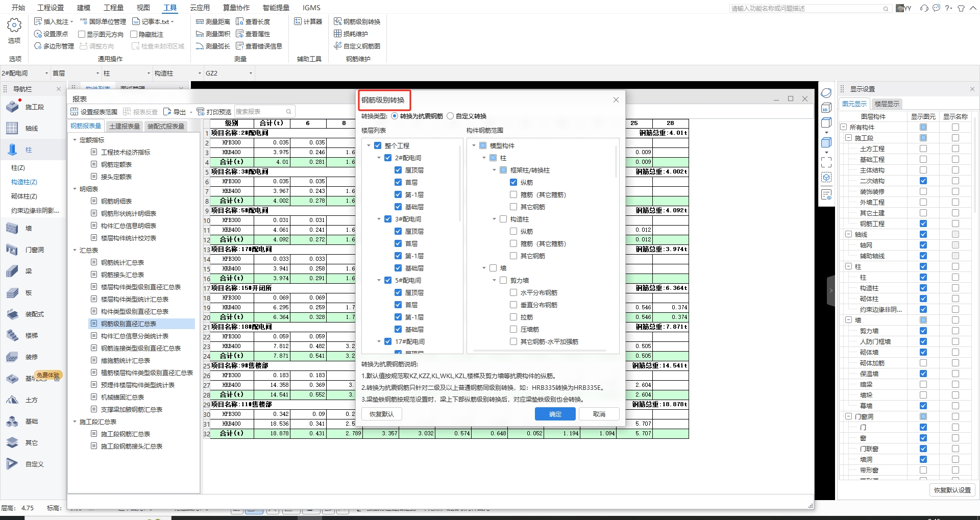Open the 工程量 ribbon tab
This screenshot has height=520, width=980.
coord(113,8)
